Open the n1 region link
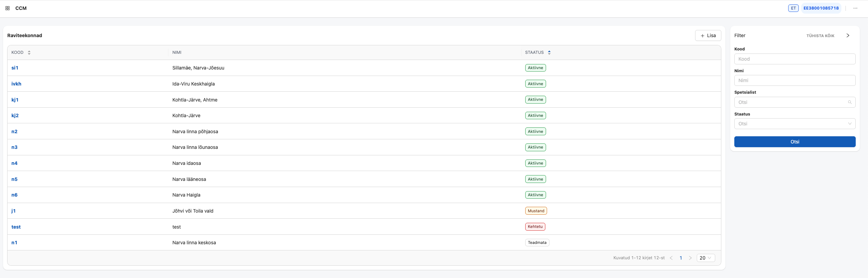Viewport: 868px width, 278px height. click(14, 243)
